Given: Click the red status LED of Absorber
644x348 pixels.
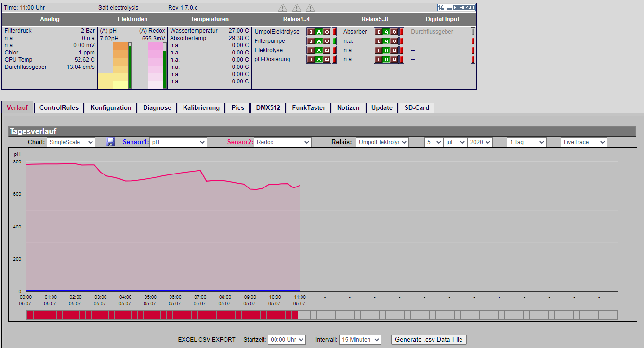Looking at the screenshot, I should (x=402, y=32).
